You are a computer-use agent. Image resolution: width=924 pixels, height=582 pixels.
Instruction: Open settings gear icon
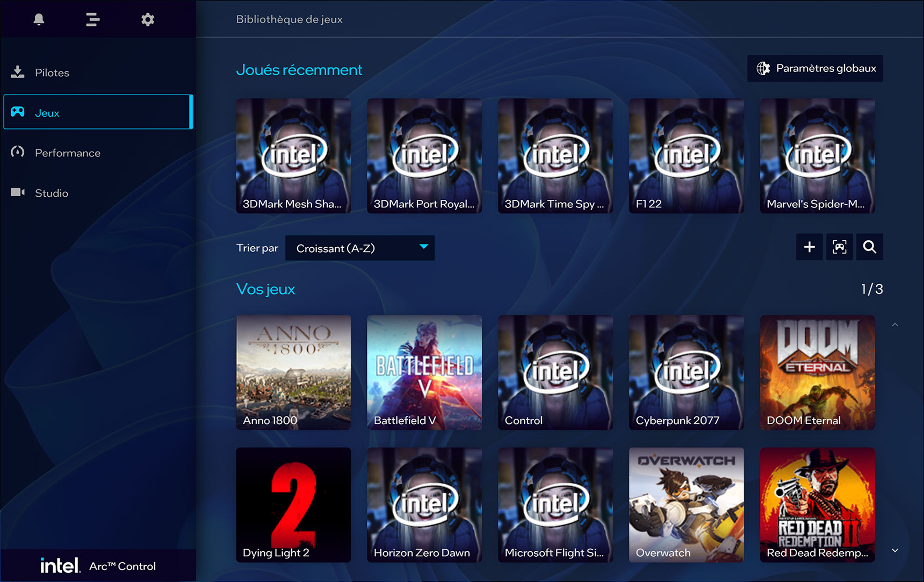click(148, 19)
